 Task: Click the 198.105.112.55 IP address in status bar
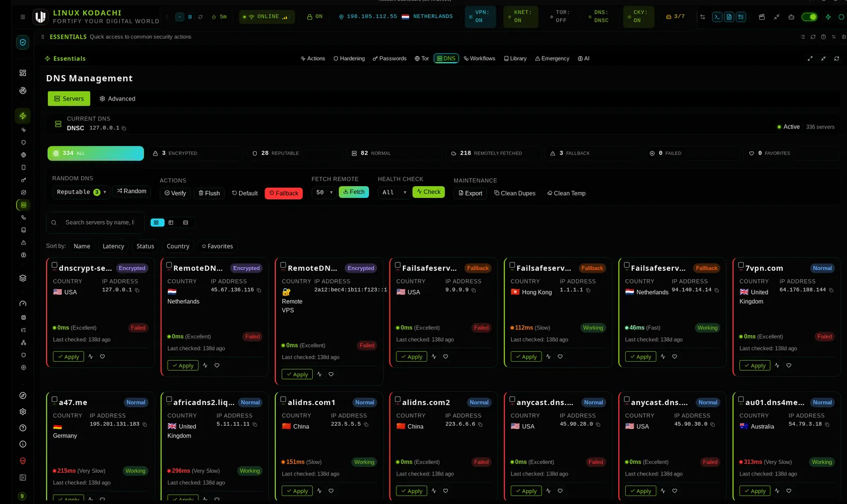[x=372, y=17]
